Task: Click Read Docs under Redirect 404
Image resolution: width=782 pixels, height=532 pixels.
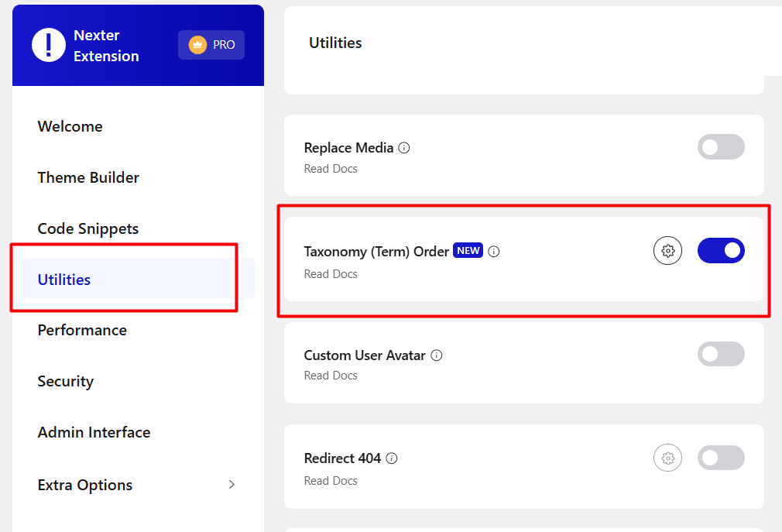Action: (x=331, y=481)
